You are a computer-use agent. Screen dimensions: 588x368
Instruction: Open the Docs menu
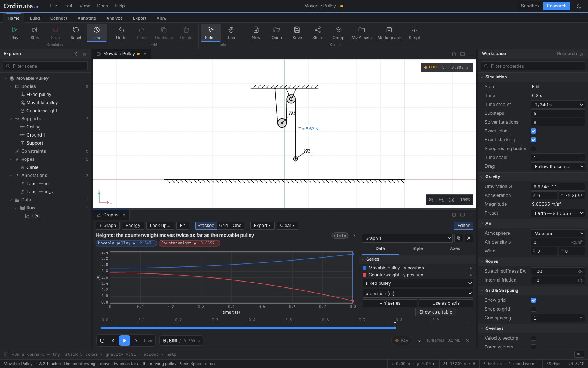103,6
